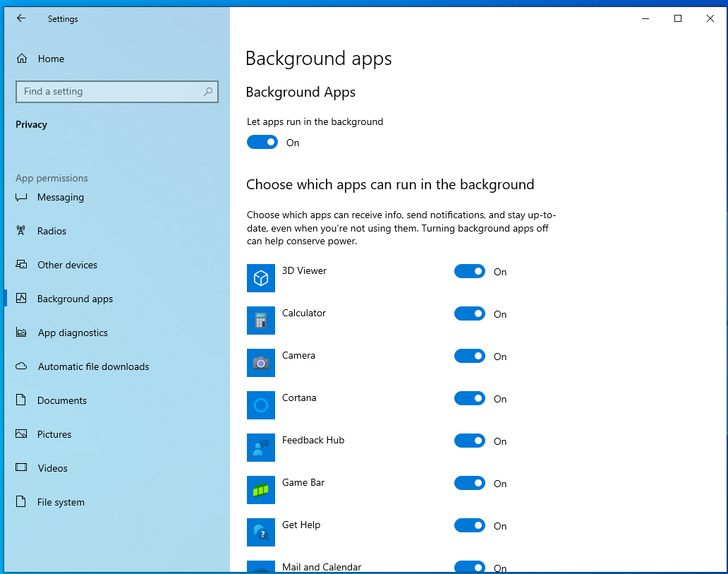Go to Settings Home
Viewport: 728px width, 574px height.
(116, 59)
